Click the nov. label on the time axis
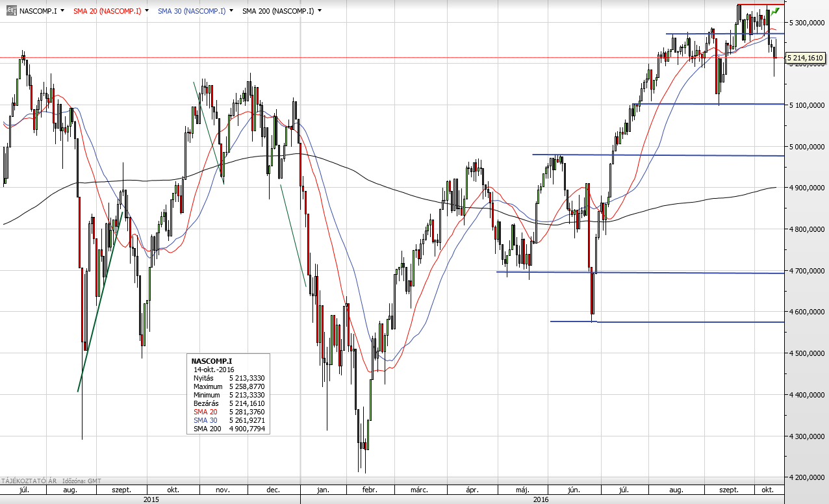Viewport: 829px width, 504px height. point(223,490)
